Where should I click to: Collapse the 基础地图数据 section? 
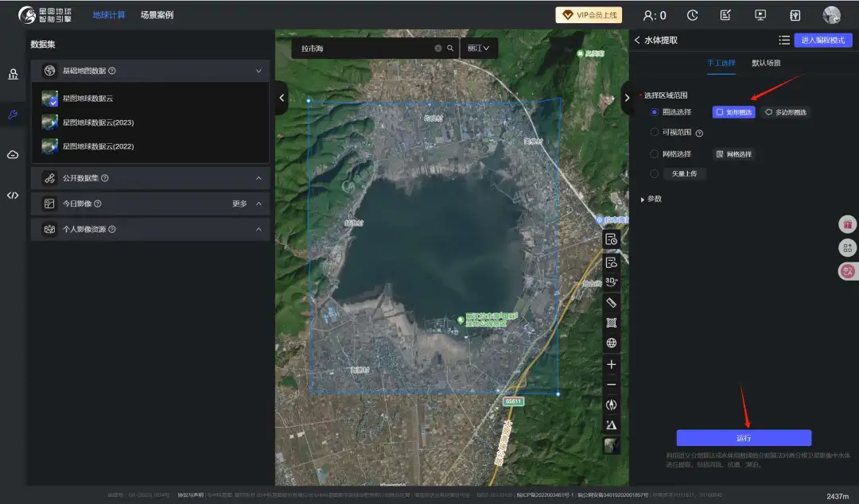pyautogui.click(x=258, y=71)
